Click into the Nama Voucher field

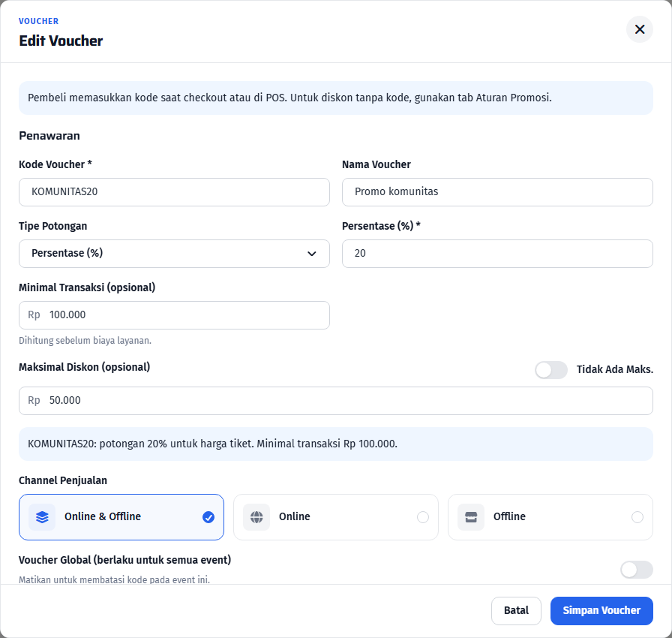tap(497, 192)
